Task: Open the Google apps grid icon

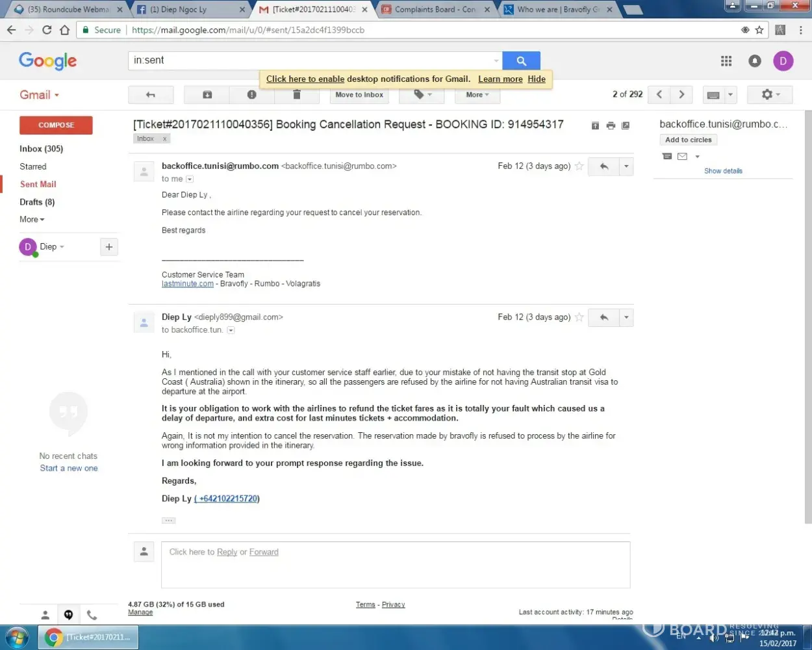Action: coord(726,61)
